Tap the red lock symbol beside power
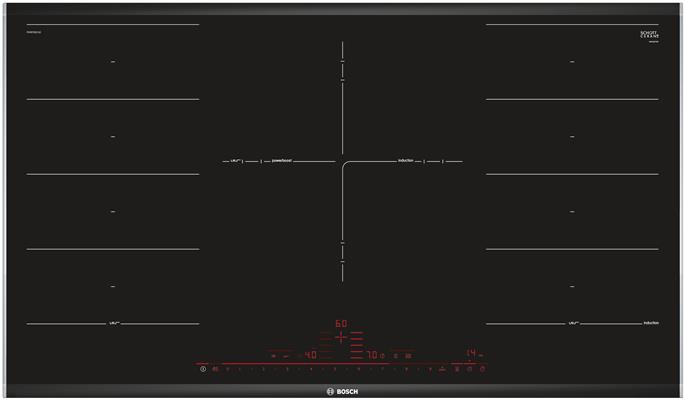Viewport: 685px width, 400px height. pos(215,369)
